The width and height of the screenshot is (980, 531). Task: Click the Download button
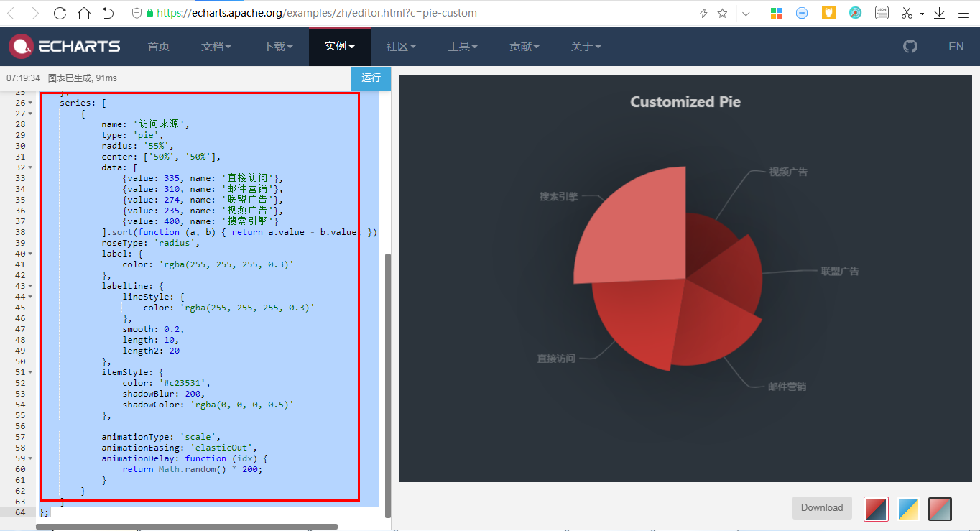[x=822, y=508]
